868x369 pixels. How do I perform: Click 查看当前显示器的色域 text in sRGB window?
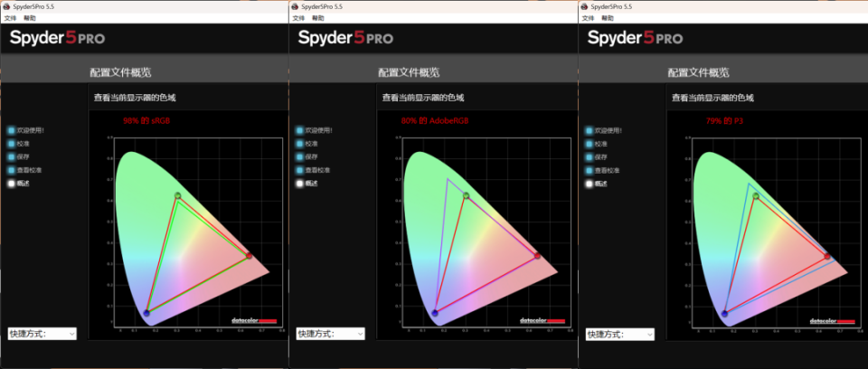point(135,98)
